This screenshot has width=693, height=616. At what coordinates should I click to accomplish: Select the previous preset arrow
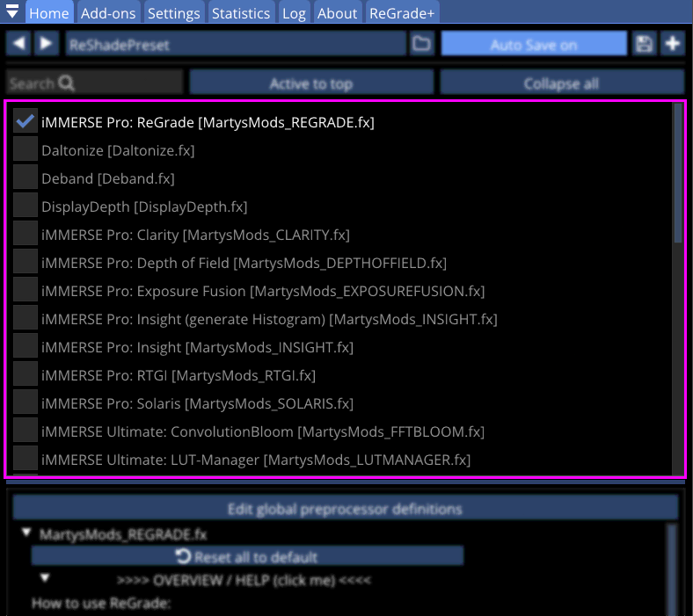pyautogui.click(x=18, y=43)
